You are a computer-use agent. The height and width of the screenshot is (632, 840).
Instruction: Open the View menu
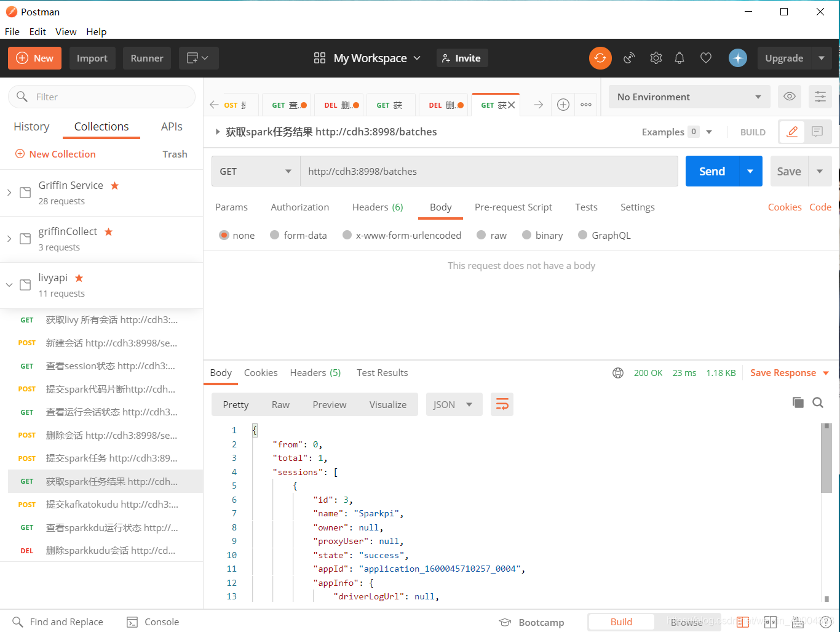click(66, 31)
